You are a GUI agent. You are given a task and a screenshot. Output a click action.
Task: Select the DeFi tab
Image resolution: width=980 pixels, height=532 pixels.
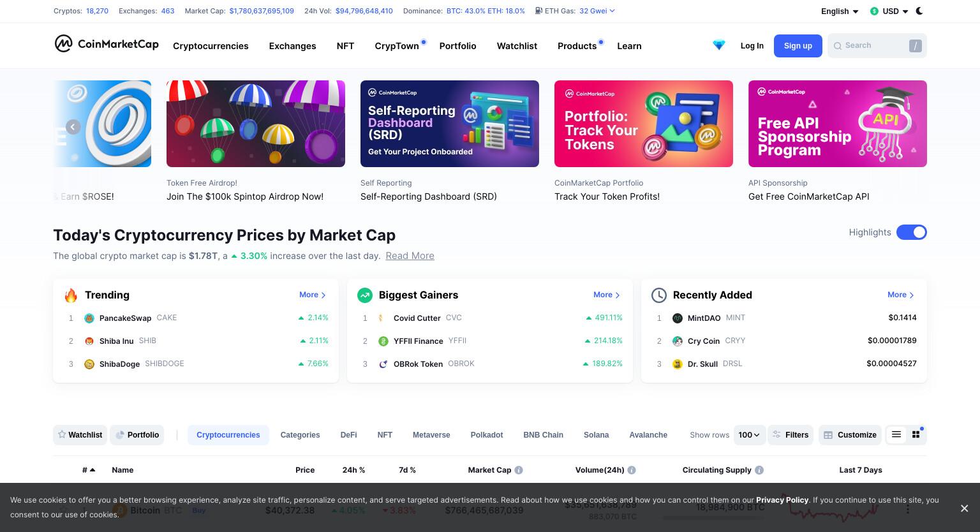(348, 435)
